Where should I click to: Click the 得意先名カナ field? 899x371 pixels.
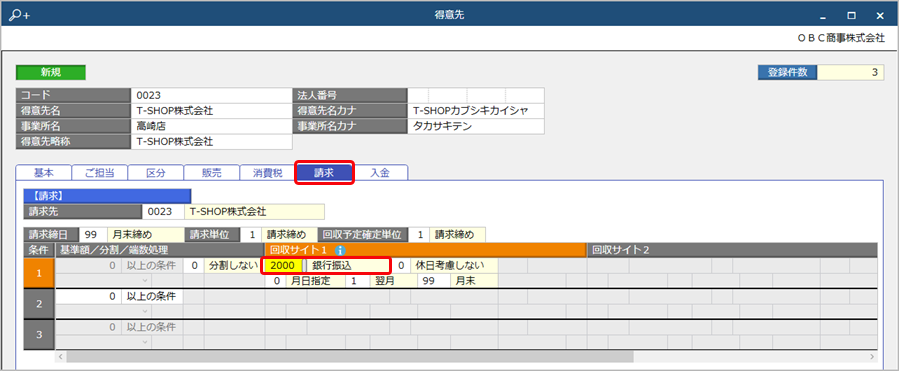[476, 111]
